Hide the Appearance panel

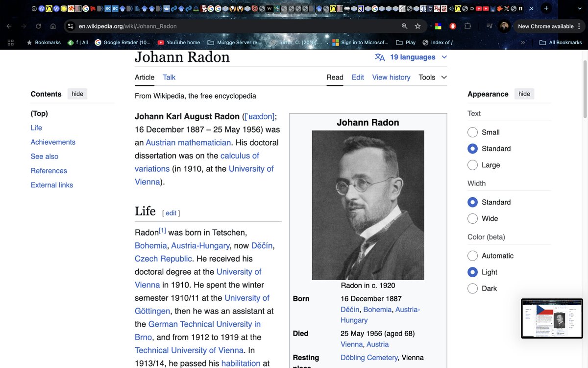pos(524,94)
